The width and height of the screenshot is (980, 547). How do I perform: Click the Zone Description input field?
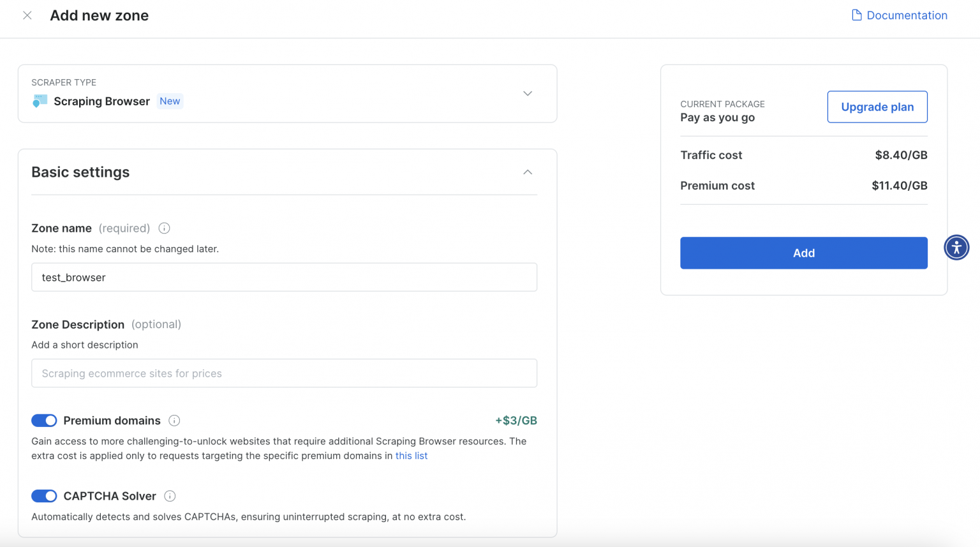(x=284, y=373)
